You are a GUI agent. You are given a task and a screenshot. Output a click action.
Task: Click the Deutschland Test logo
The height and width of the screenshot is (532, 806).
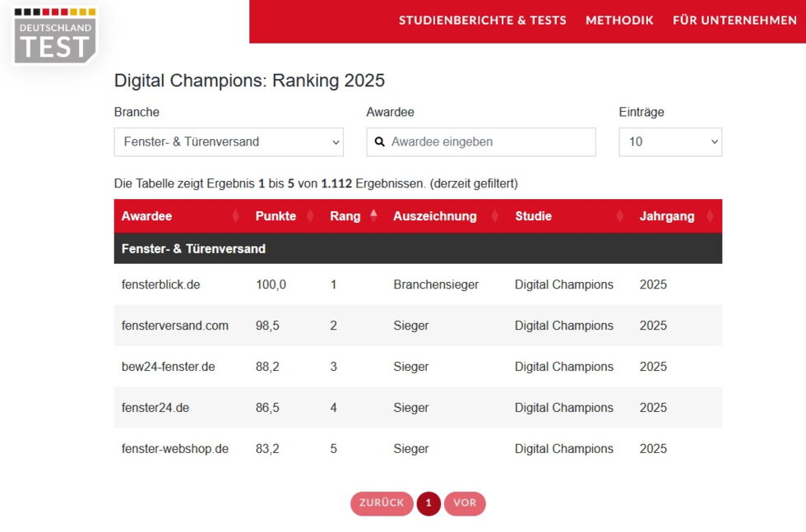tap(53, 37)
